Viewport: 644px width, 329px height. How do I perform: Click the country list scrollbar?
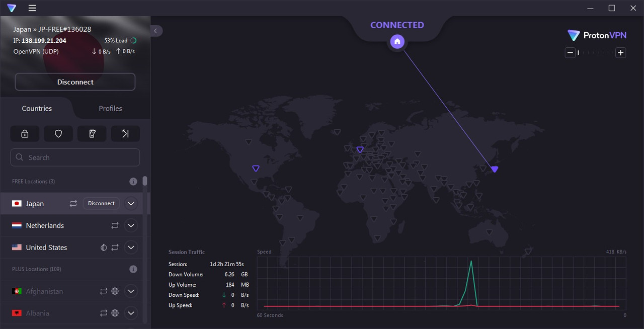pos(145,181)
